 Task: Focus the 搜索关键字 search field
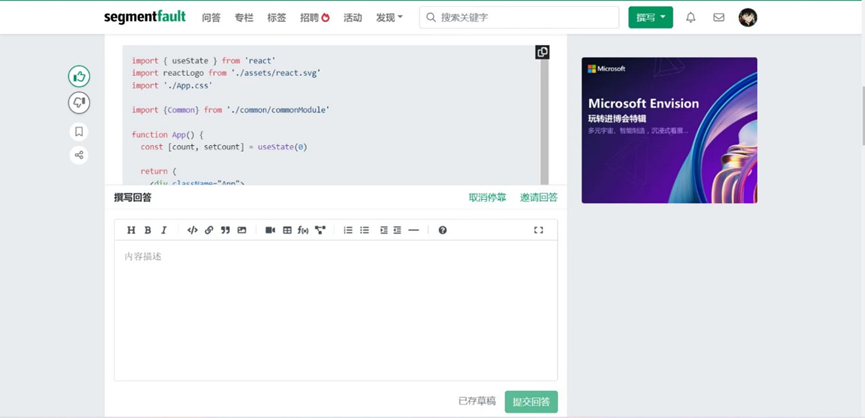(x=519, y=17)
